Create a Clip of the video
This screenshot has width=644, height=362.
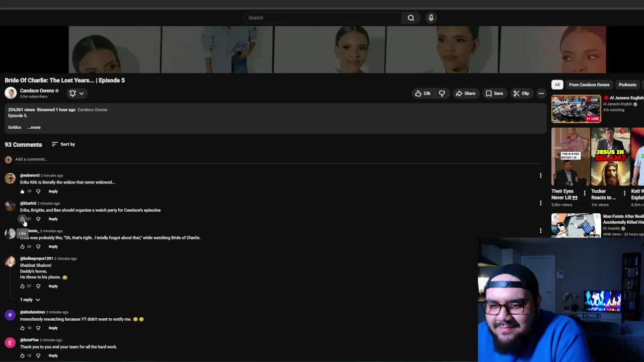pyautogui.click(x=521, y=94)
